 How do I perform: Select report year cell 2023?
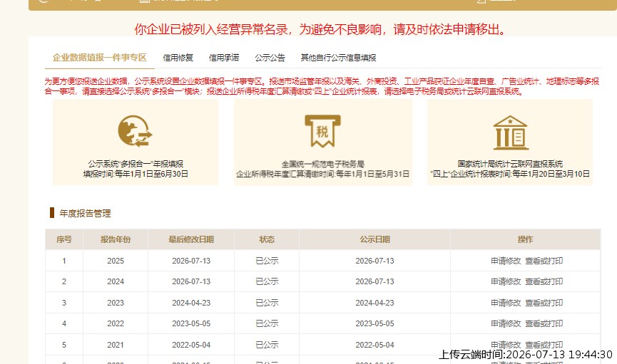tap(116, 303)
